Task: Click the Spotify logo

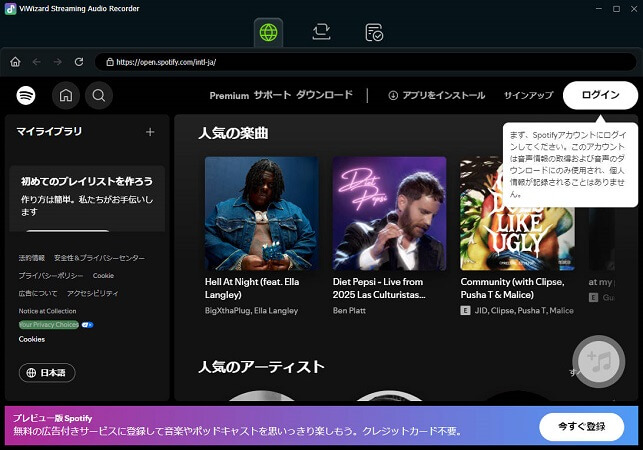Action: point(26,95)
